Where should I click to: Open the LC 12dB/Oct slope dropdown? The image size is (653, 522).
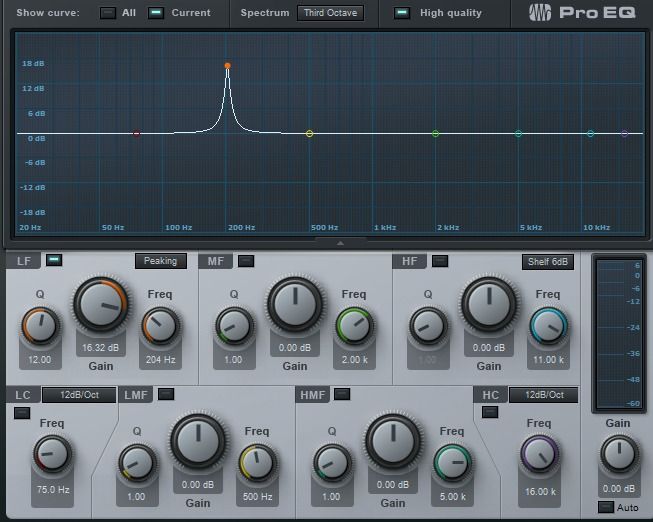pyautogui.click(x=79, y=395)
